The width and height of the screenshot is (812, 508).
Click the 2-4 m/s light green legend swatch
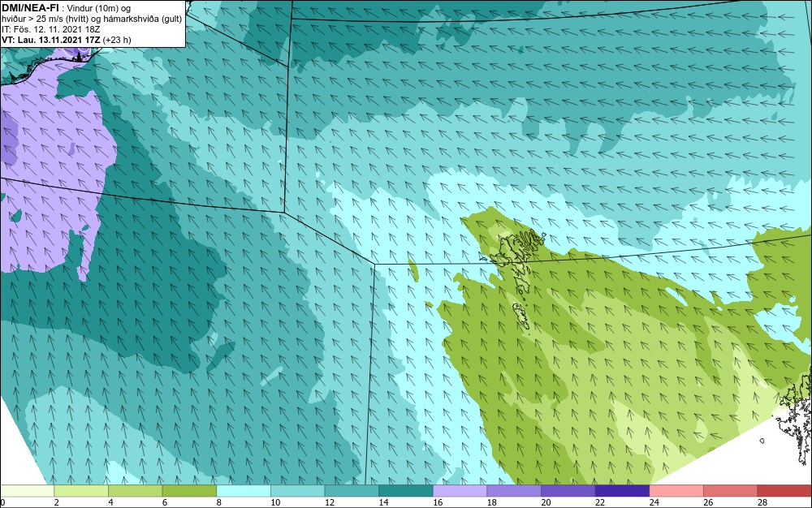coord(81,491)
